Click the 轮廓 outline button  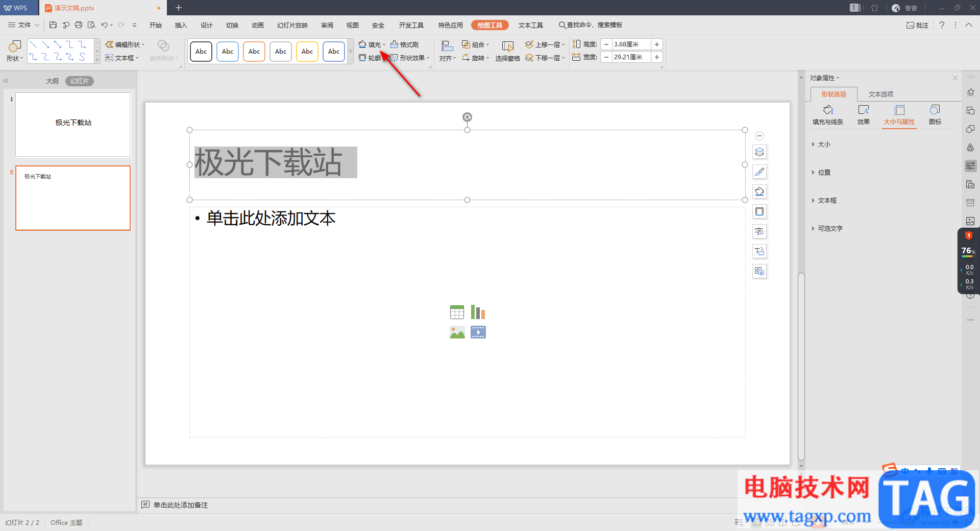pos(370,58)
